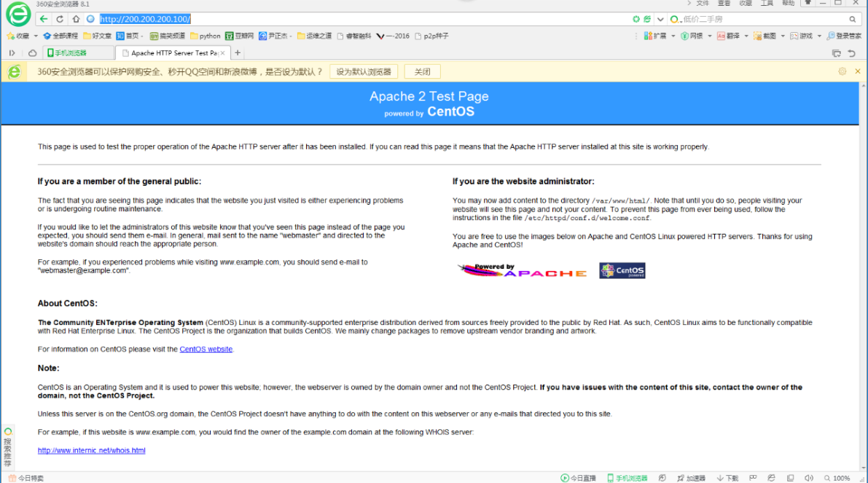Open the 首页 知 bookmark
Image resolution: width=868 pixels, height=483 pixels.
click(x=128, y=36)
